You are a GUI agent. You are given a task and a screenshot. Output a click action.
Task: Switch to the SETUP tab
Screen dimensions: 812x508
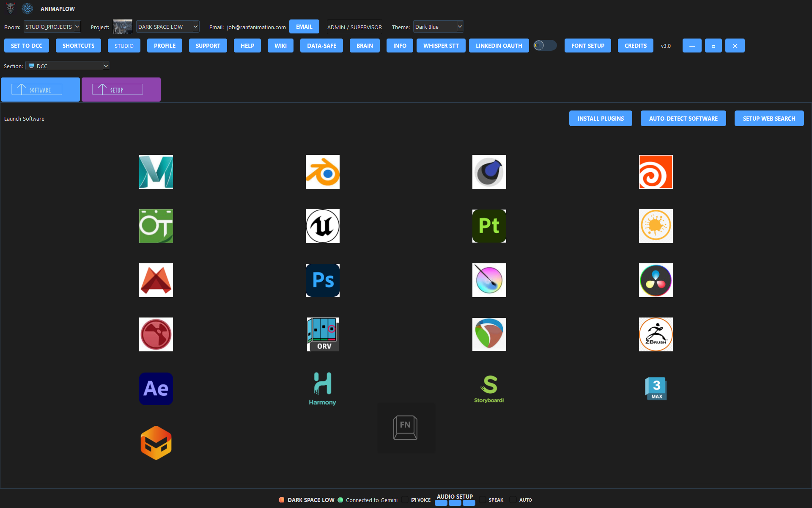tap(121, 89)
